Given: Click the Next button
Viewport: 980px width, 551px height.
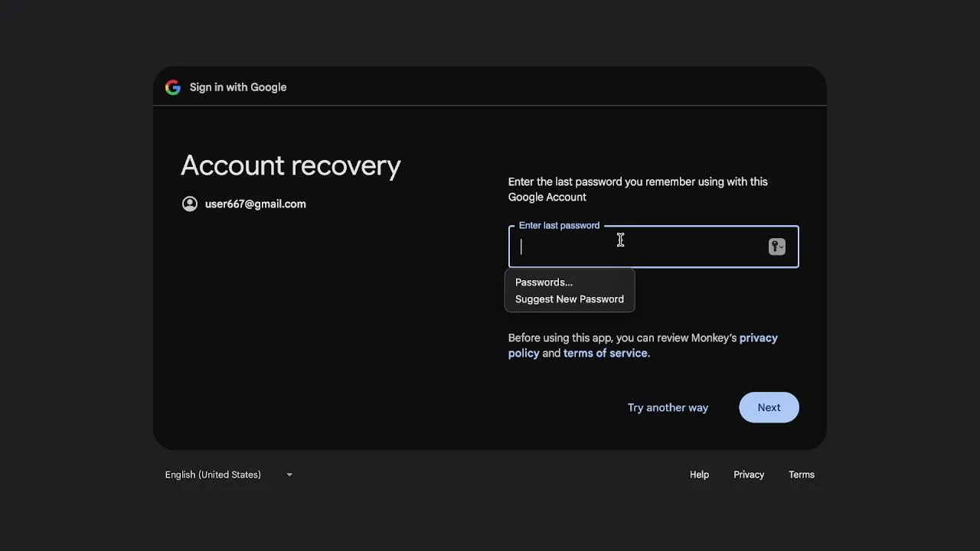Looking at the screenshot, I should click(769, 407).
